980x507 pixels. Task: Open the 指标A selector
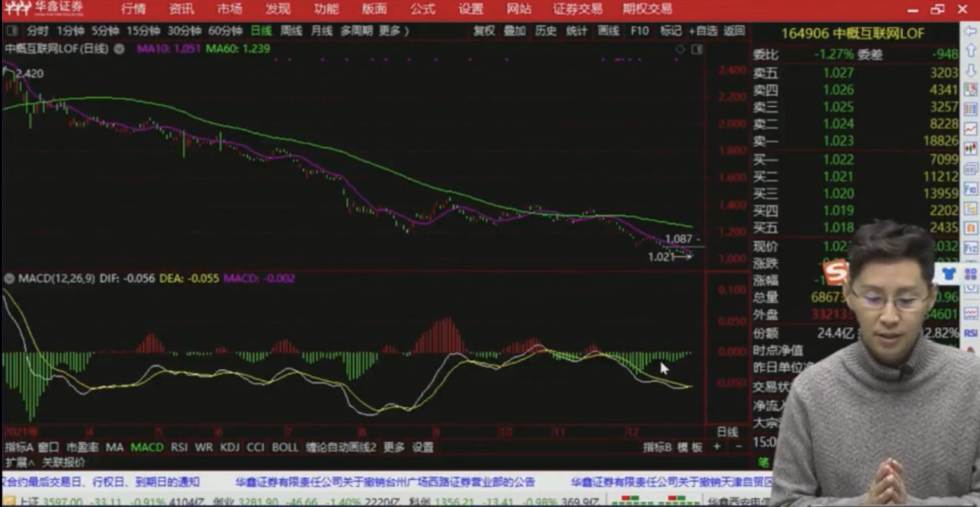pyautogui.click(x=19, y=447)
